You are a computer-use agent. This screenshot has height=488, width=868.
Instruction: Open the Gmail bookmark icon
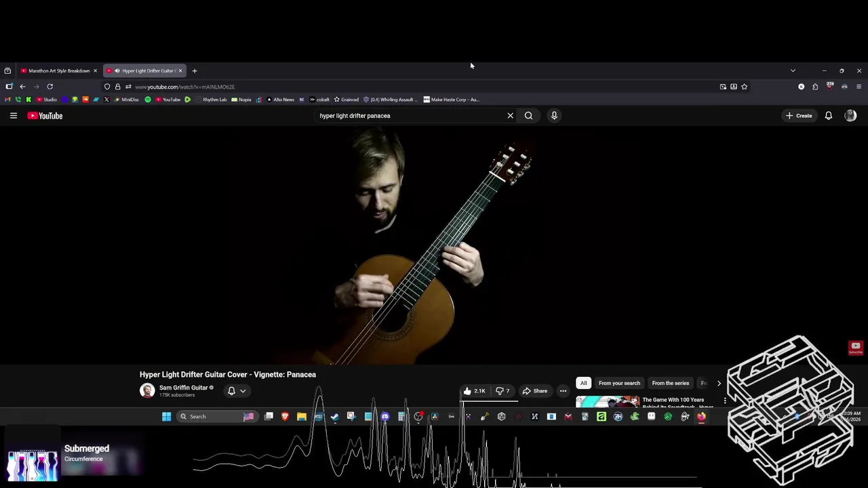(x=7, y=100)
